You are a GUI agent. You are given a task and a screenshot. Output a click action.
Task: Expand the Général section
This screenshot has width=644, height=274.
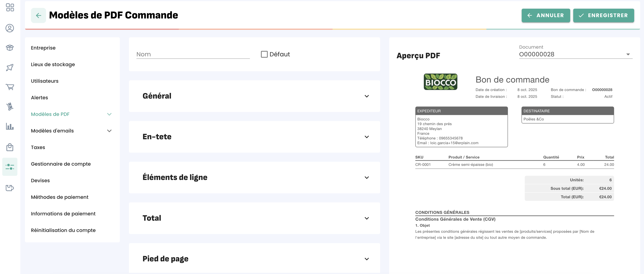pyautogui.click(x=254, y=96)
